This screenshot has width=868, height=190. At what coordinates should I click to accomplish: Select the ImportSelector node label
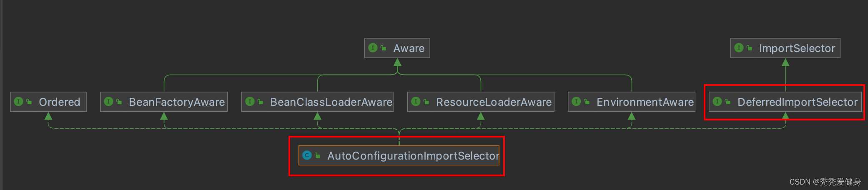[x=797, y=48]
